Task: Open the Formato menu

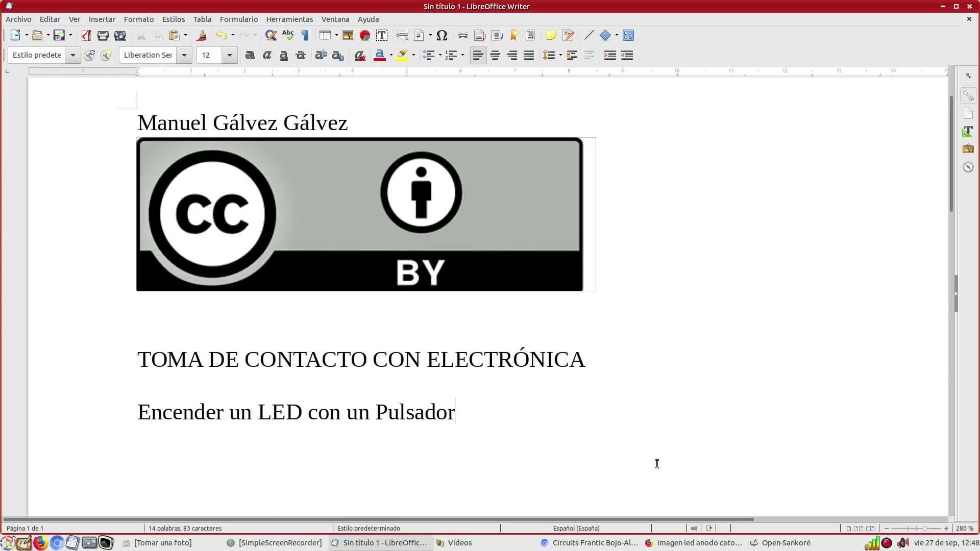Action: pyautogui.click(x=138, y=19)
